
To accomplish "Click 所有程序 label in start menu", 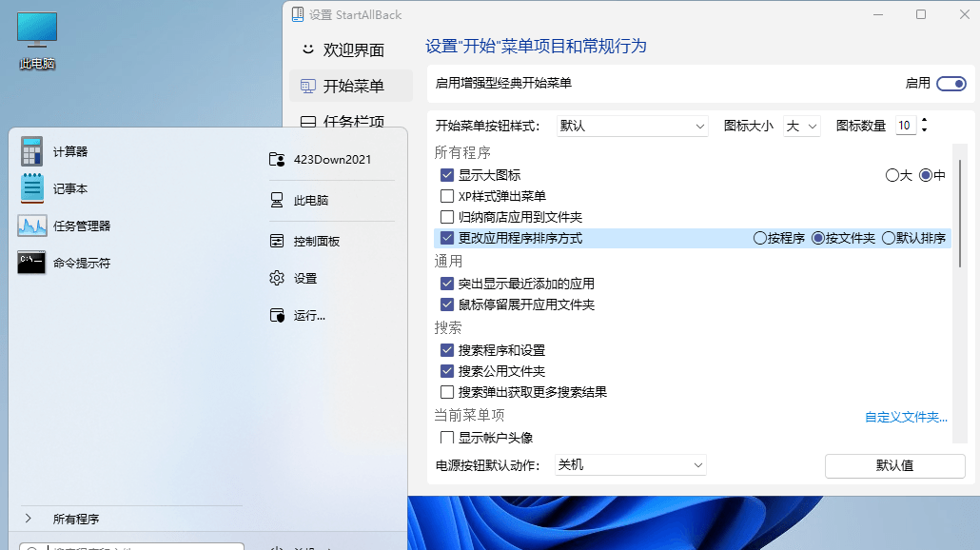I will (x=75, y=519).
